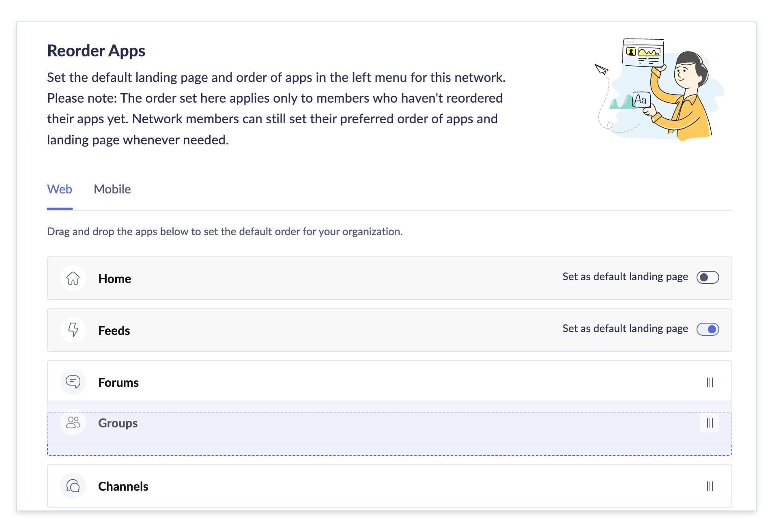Disable Feeds as default landing page
The width and height of the screenshot is (774, 532).
707,329
